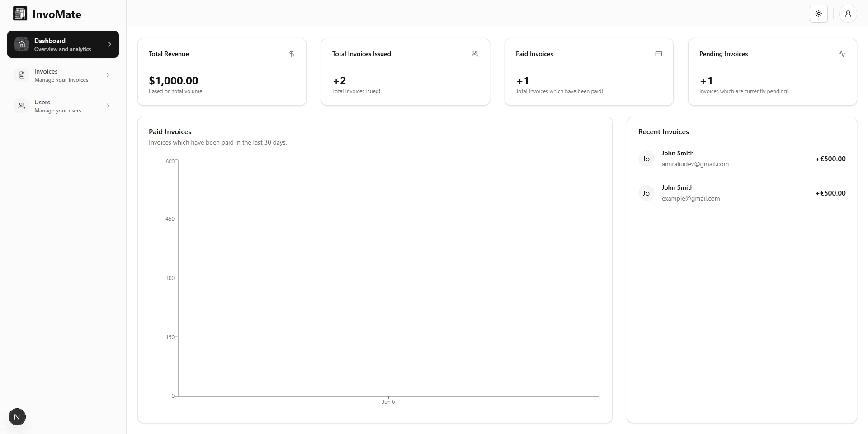Expand the Users sidebar item chevron
The height and width of the screenshot is (434, 868).
point(108,106)
